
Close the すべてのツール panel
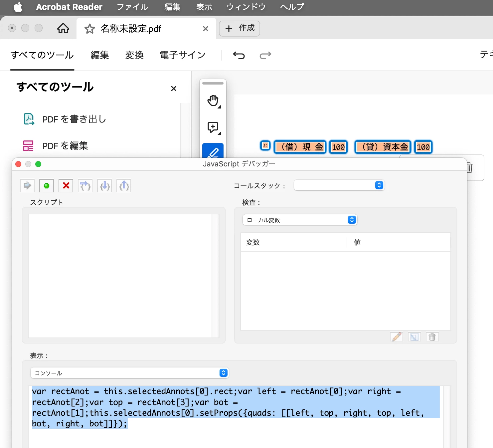coord(173,89)
